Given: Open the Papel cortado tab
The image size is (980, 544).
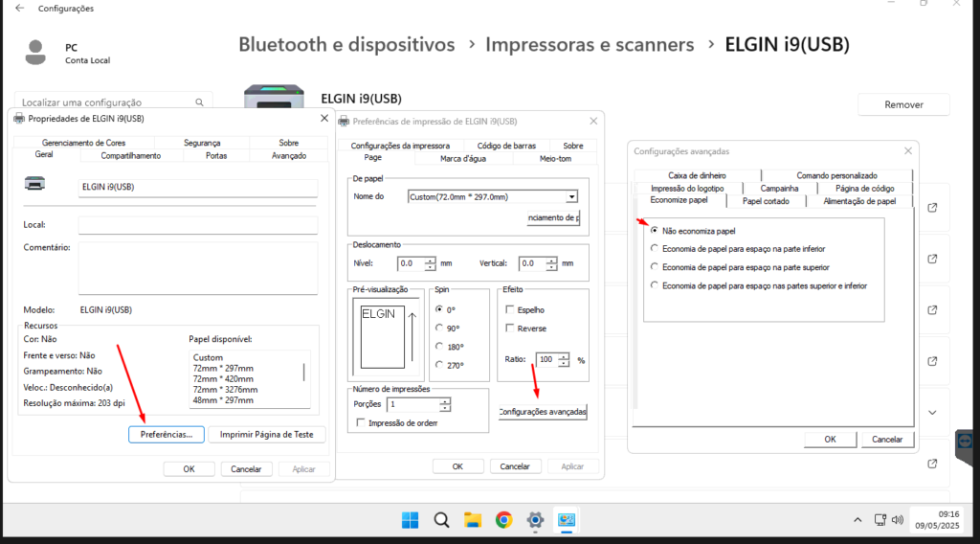Looking at the screenshot, I should (766, 201).
